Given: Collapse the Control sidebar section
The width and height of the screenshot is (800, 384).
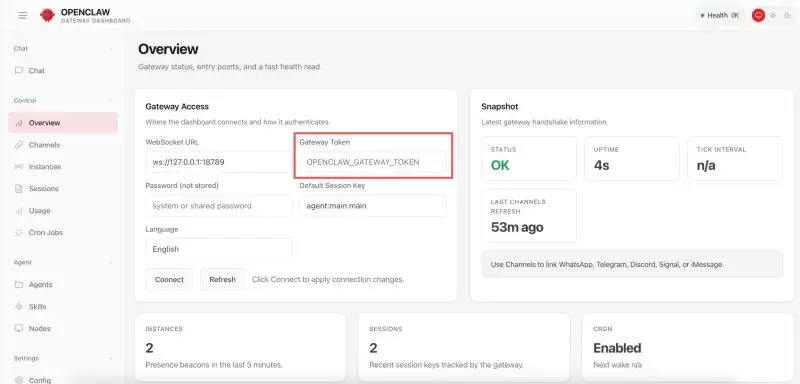Looking at the screenshot, I should 110,101.
